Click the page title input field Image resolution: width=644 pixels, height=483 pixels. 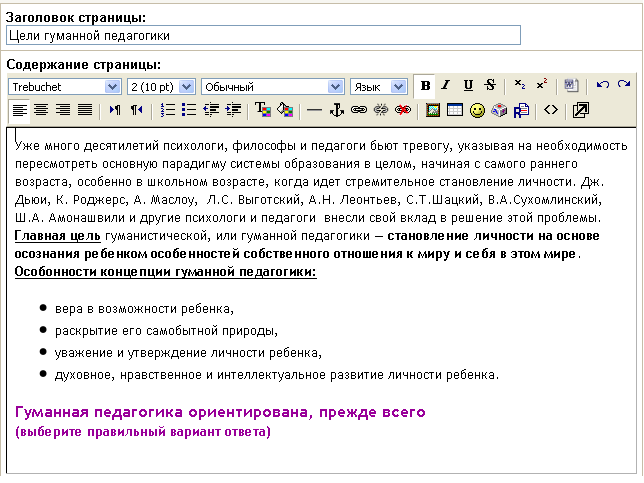pyautogui.click(x=263, y=35)
